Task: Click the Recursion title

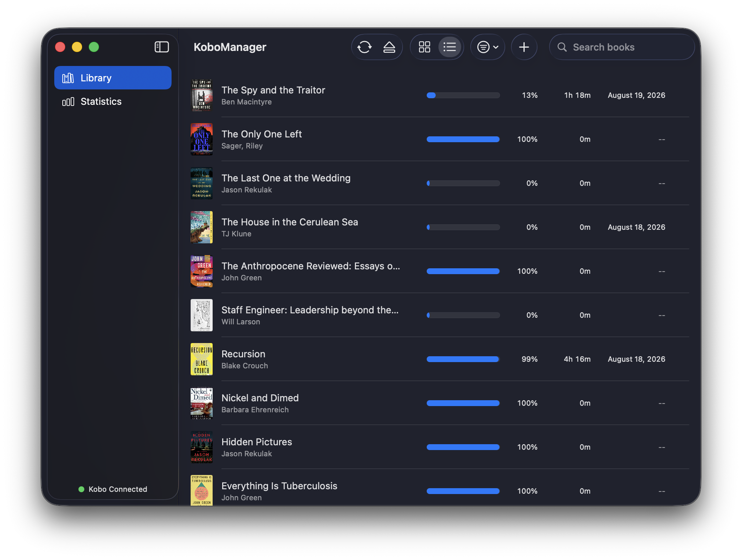Action: coord(243,354)
